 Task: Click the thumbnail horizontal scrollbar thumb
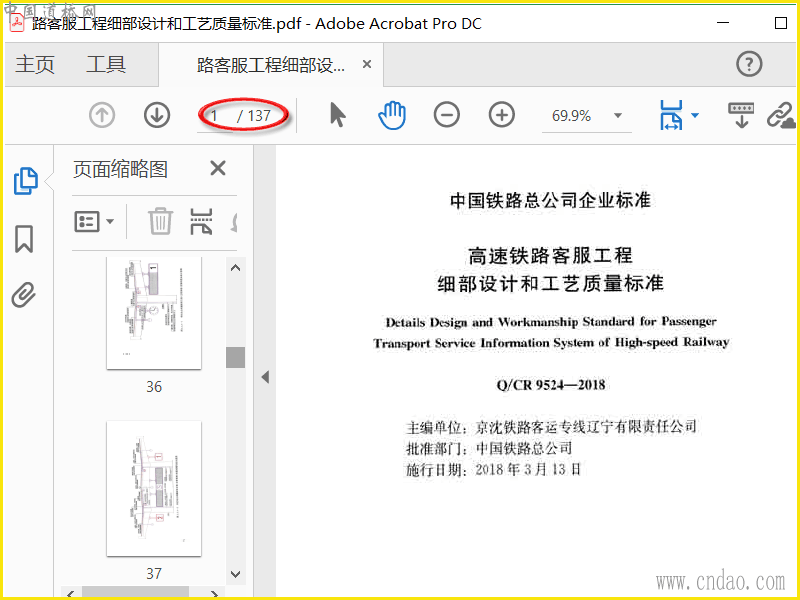pos(135,593)
